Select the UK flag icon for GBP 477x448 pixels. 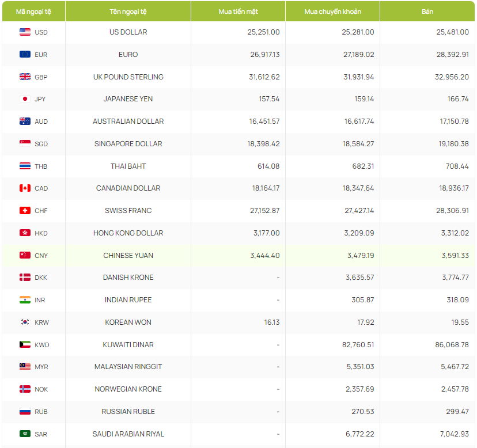[x=25, y=77]
